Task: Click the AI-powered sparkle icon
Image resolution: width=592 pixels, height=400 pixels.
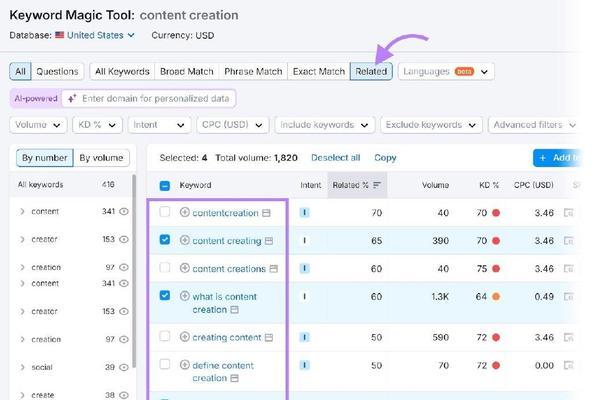Action: pyautogui.click(x=72, y=99)
